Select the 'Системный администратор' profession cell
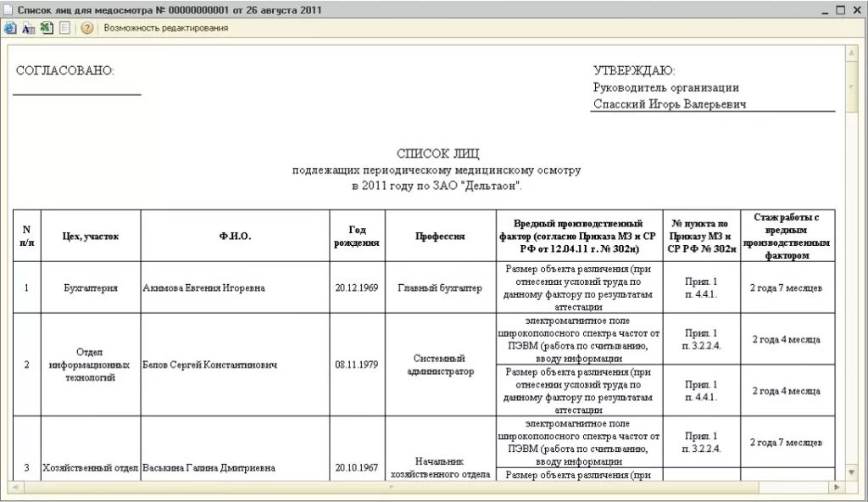This screenshot has height=502, width=868. tap(441, 365)
